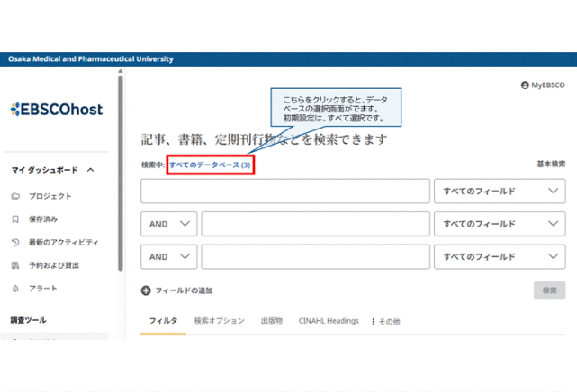Open 最新のアクティビティ in the sidebar
Image resolution: width=577 pixels, height=392 pixels.
point(64,243)
